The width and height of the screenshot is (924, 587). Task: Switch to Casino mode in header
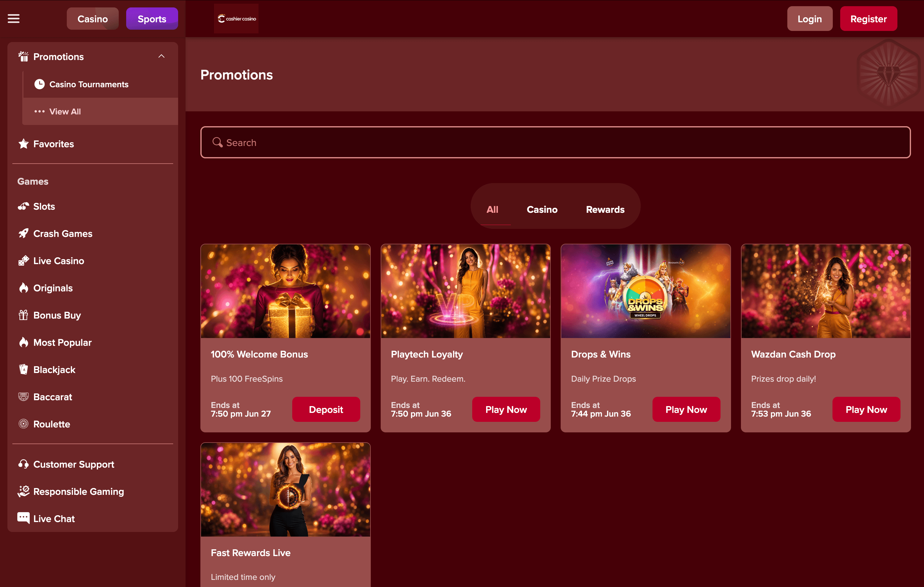tap(92, 19)
